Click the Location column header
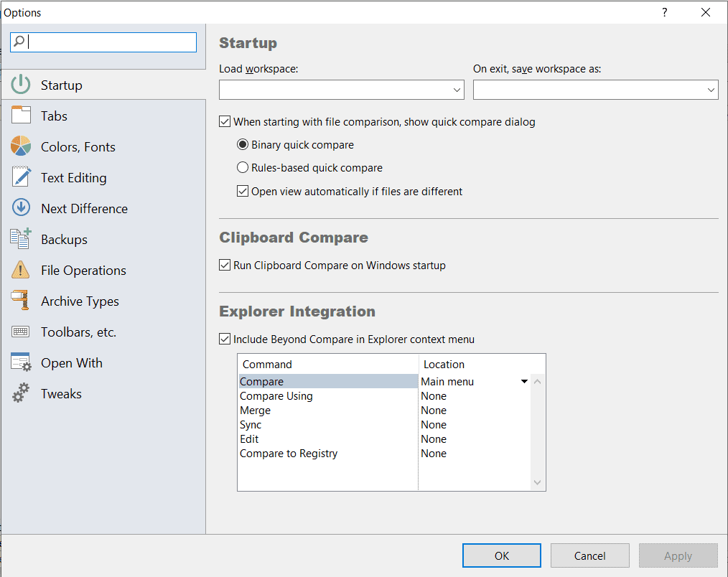 click(482, 364)
